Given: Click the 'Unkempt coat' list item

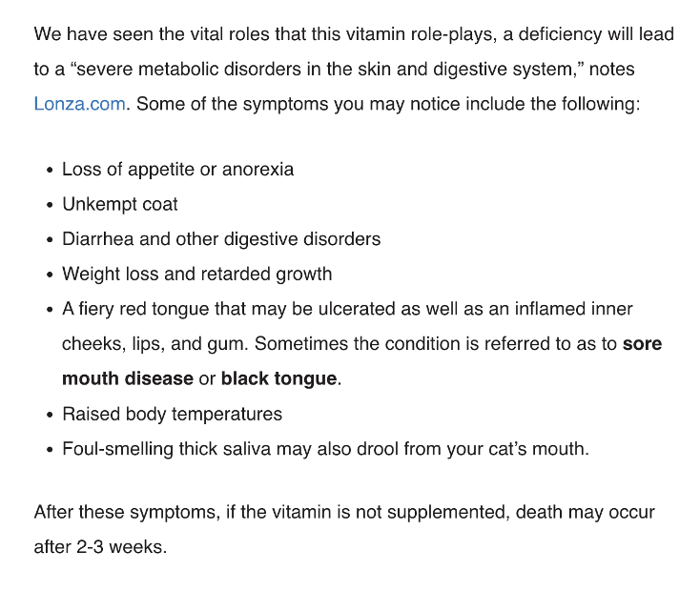Looking at the screenshot, I should pos(119,204).
